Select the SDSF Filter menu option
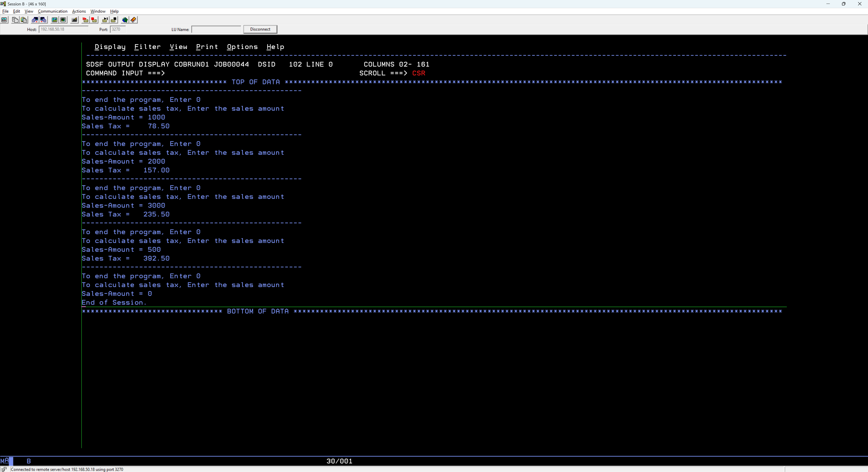Viewport: 868px width, 472px height. point(147,47)
